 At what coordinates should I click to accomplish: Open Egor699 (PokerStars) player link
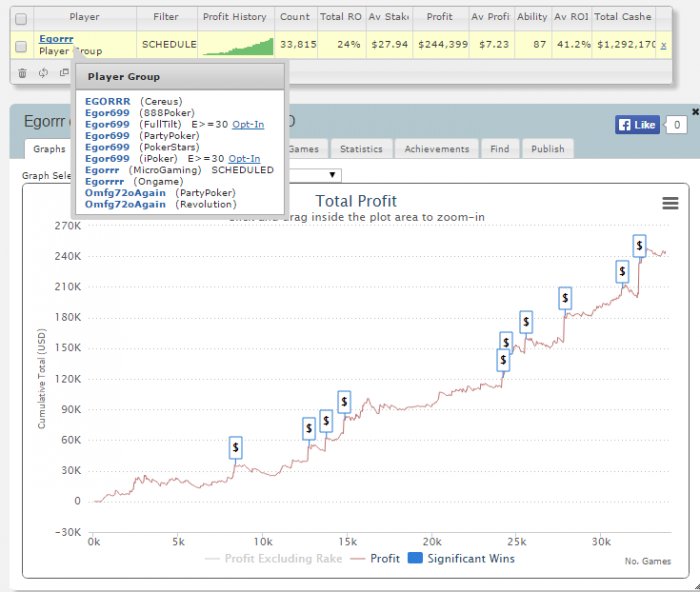(107, 147)
